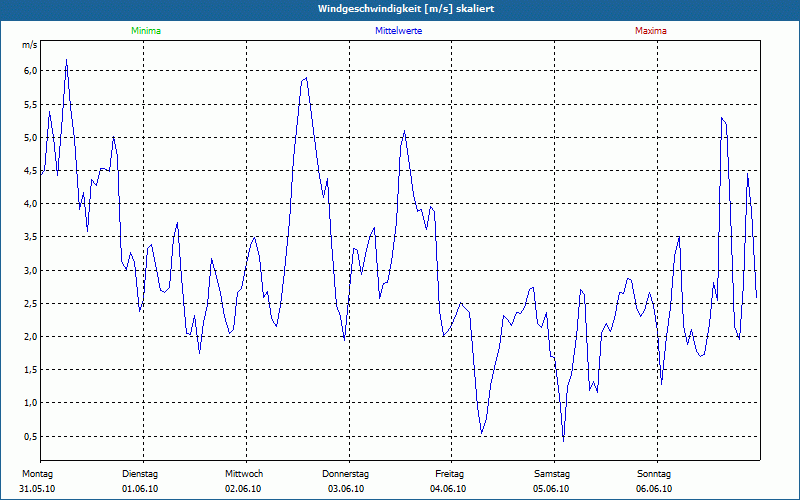Click the 2,5 y-axis value
The image size is (800, 500).
(x=31, y=304)
